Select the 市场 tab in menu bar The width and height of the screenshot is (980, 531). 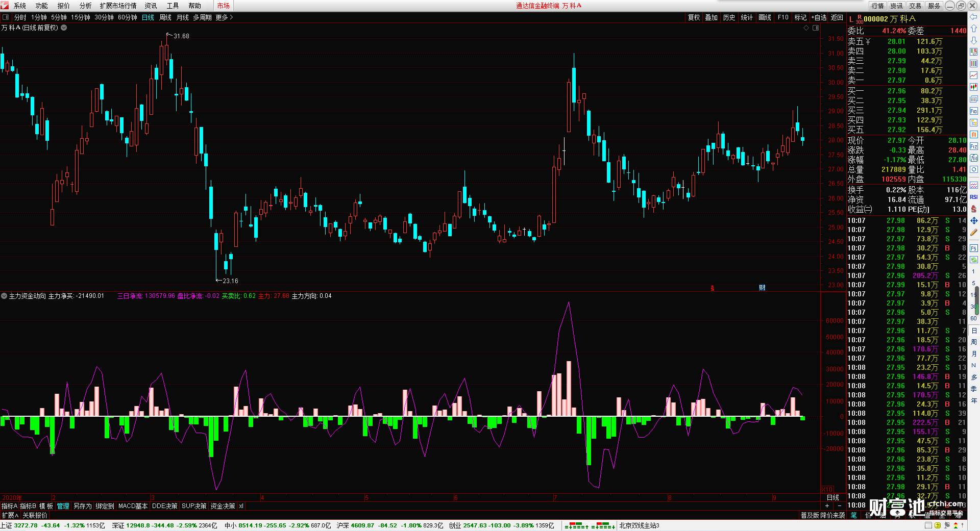(x=224, y=6)
